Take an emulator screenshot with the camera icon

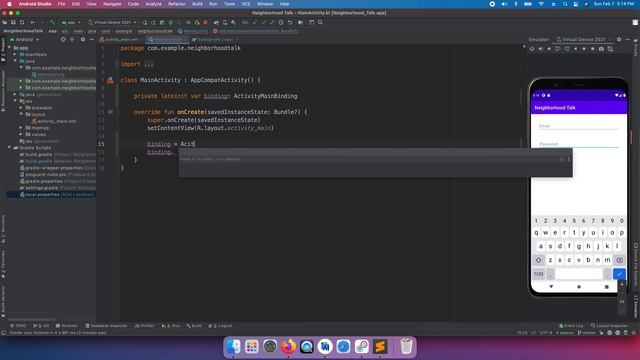pos(601,49)
